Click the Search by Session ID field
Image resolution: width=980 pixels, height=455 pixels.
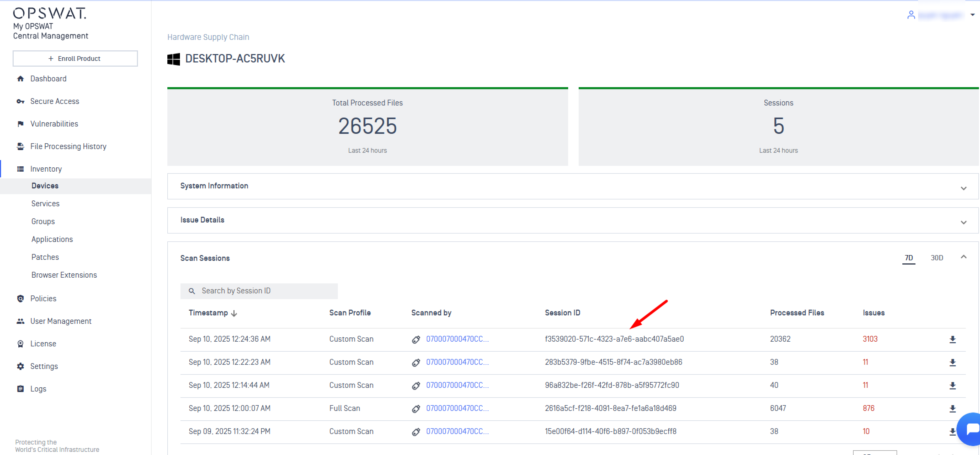coord(259,291)
